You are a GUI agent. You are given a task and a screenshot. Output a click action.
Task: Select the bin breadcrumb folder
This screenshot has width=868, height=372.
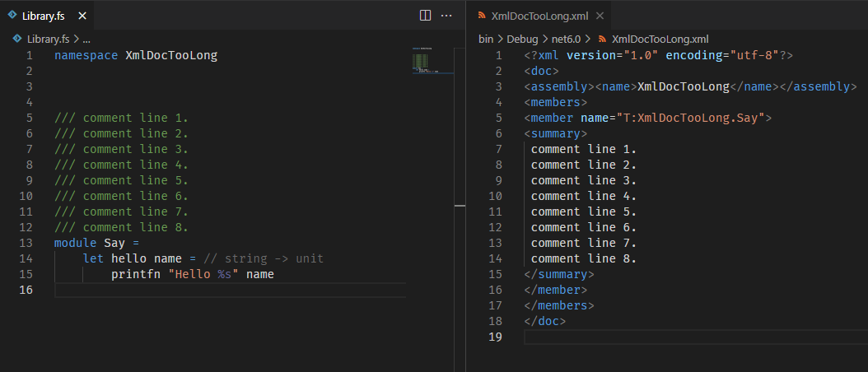coord(486,40)
